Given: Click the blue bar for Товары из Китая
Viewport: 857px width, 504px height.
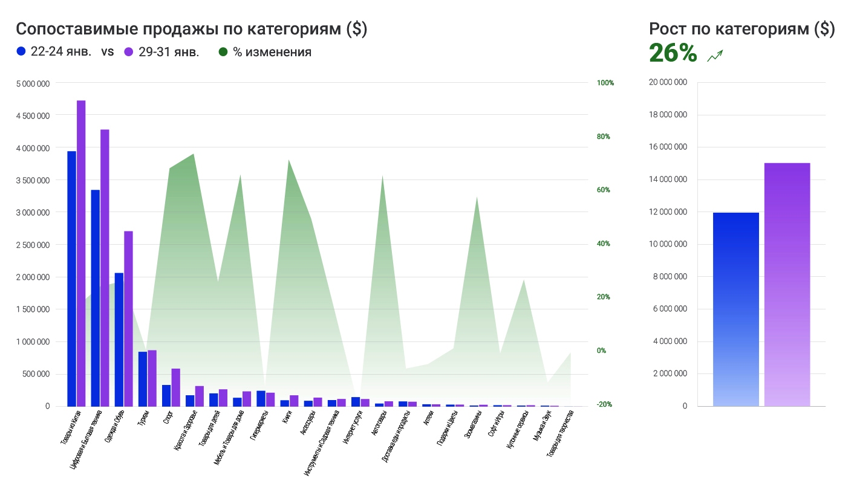Looking at the screenshot, I should click(71, 279).
